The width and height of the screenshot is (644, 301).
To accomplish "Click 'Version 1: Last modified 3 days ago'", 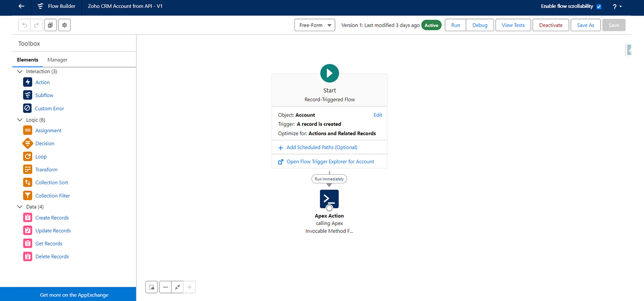I will pyautogui.click(x=380, y=26).
